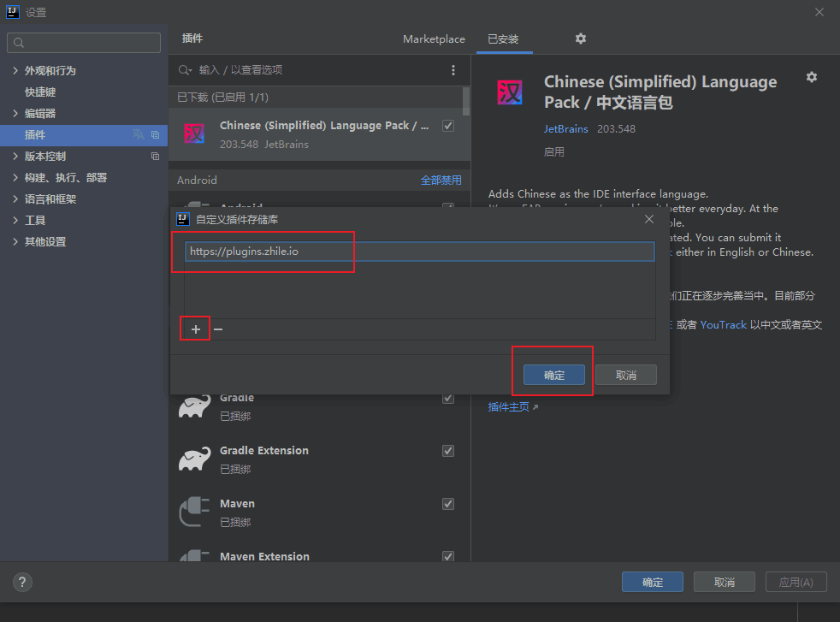The width and height of the screenshot is (840, 622).
Task: Click the search magnifier icon in plugin list
Action: pos(185,70)
